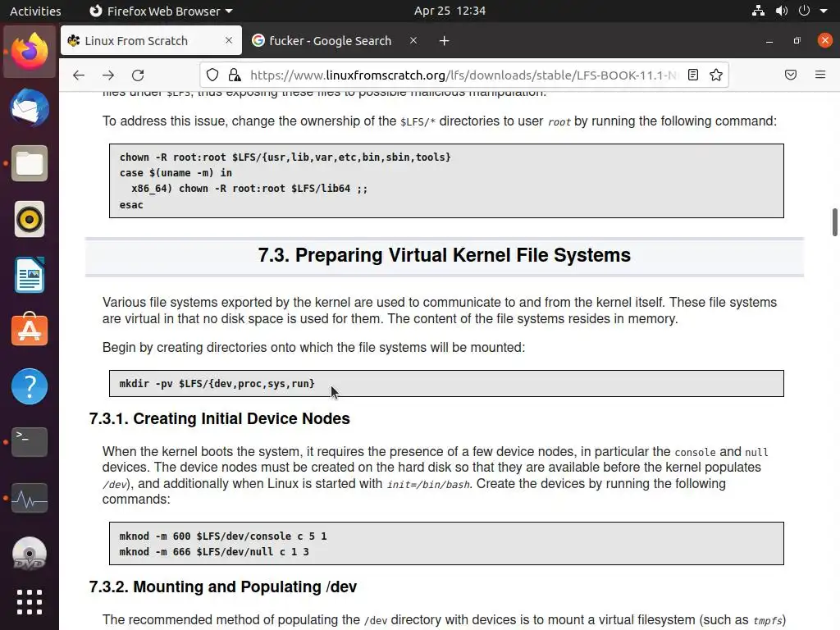Minimize the Firefox window
The width and height of the screenshot is (840, 630).
(769, 41)
